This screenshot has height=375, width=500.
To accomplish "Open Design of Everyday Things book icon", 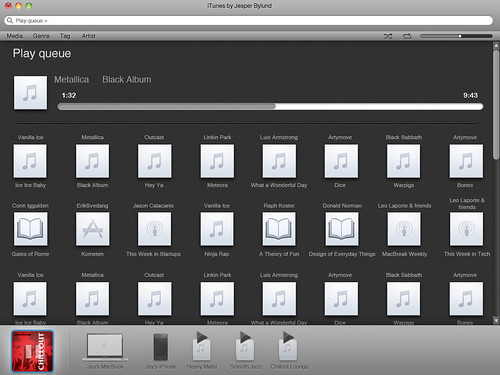I will [x=342, y=229].
